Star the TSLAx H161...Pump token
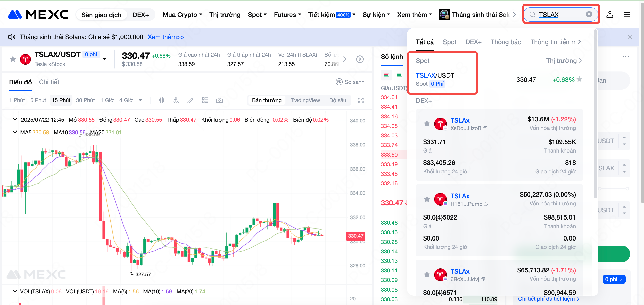The width and height of the screenshot is (644, 305). click(x=427, y=199)
